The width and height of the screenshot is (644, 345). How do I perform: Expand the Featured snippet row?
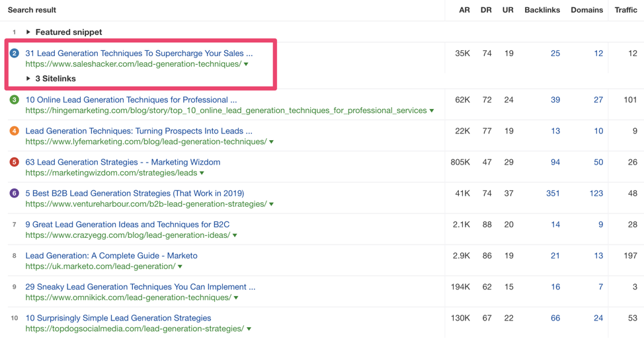coord(28,32)
